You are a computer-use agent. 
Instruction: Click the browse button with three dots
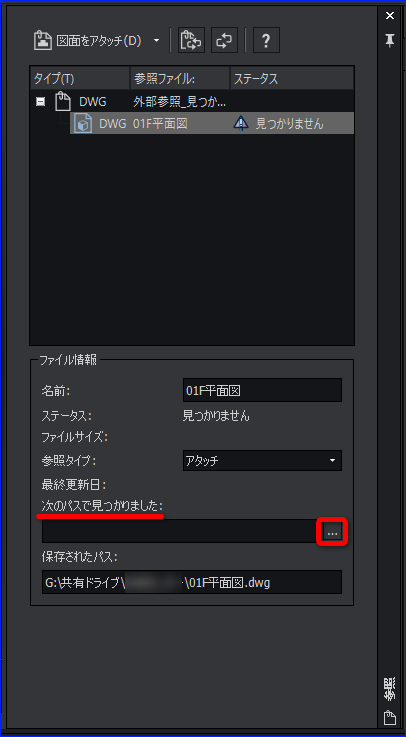point(333,533)
